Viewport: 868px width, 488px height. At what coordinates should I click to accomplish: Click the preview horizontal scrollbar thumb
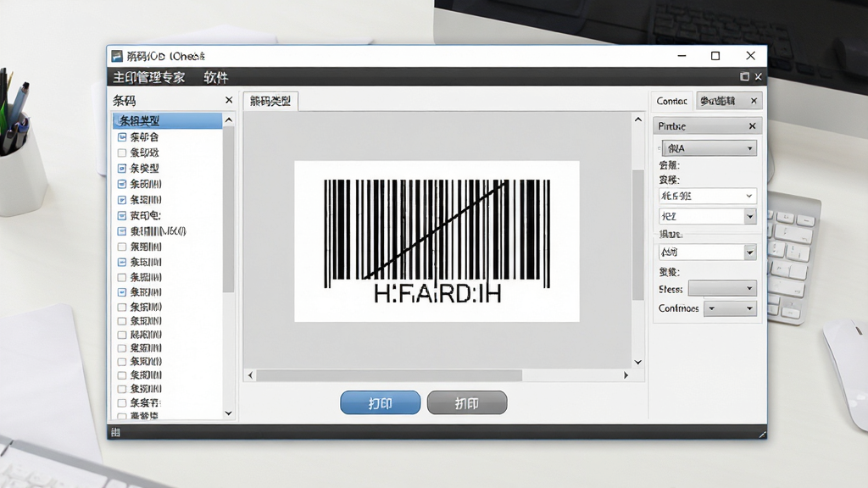coord(389,375)
